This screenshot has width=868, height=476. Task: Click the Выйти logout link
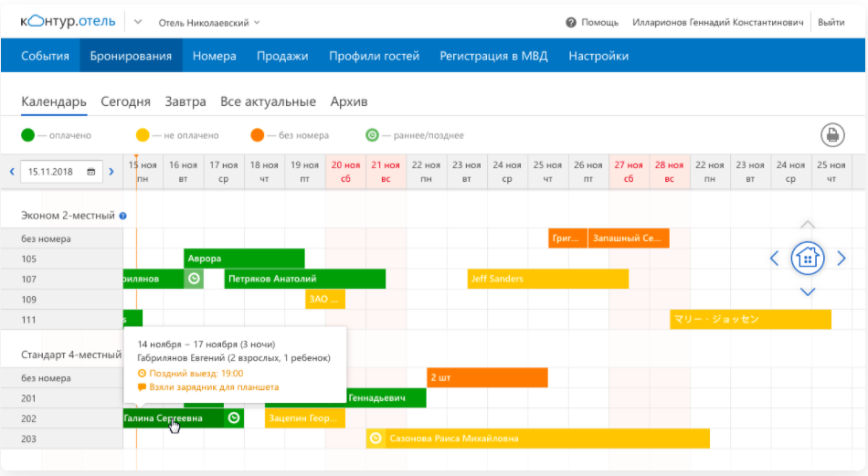[x=831, y=22]
